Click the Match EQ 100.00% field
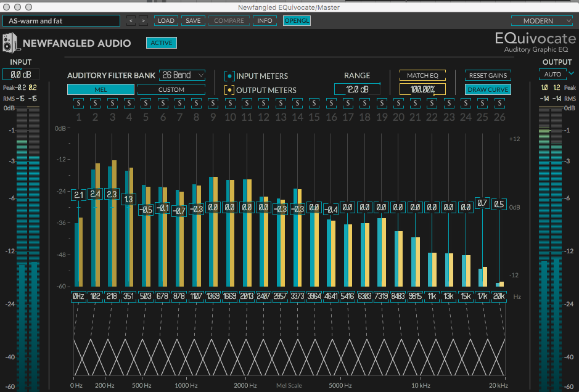 (x=422, y=89)
